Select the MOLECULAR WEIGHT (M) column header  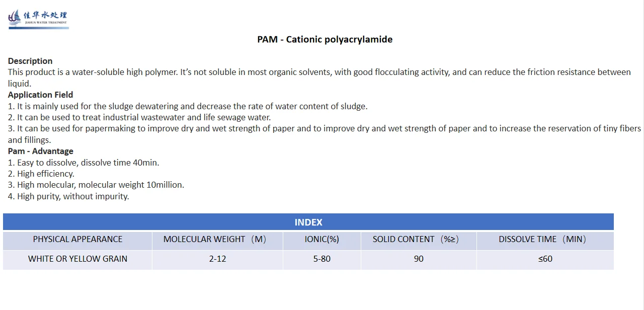(215, 240)
